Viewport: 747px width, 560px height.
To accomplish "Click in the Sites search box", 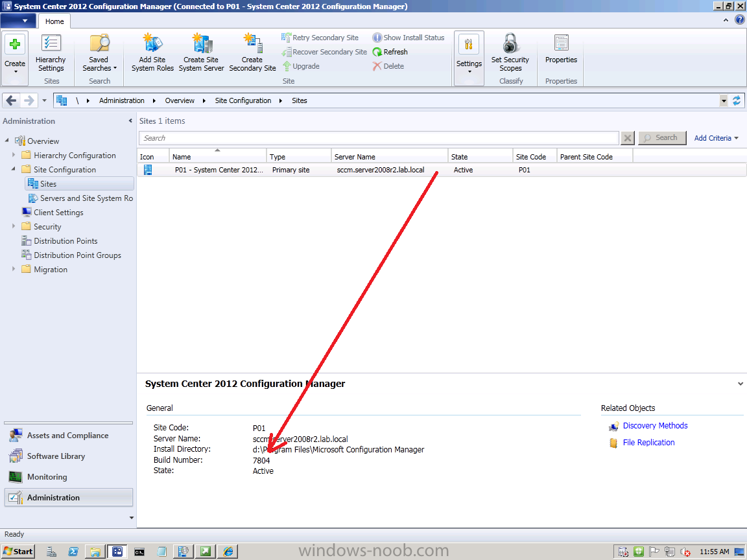I will click(379, 138).
